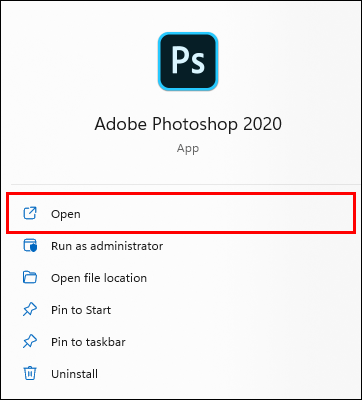The image size is (362, 400).
Task: Click the folder icon beside Open file location
Action: 30,278
